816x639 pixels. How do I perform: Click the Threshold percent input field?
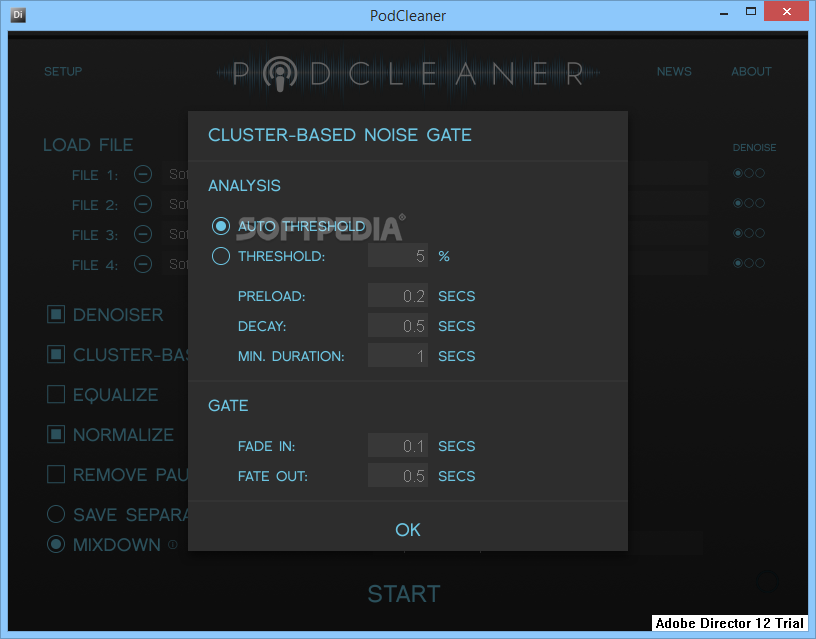pyautogui.click(x=398, y=255)
